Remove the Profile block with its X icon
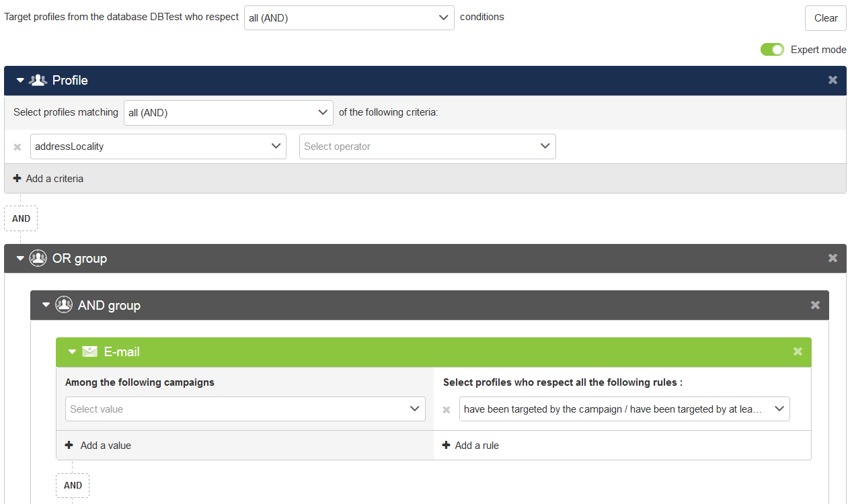Screen dimensions: 850x504 coord(833,80)
